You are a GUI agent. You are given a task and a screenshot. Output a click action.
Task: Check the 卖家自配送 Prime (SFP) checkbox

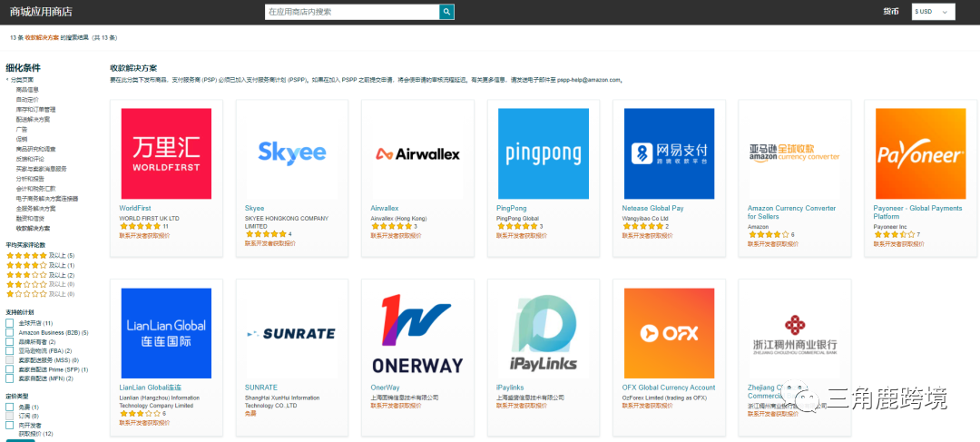point(9,369)
